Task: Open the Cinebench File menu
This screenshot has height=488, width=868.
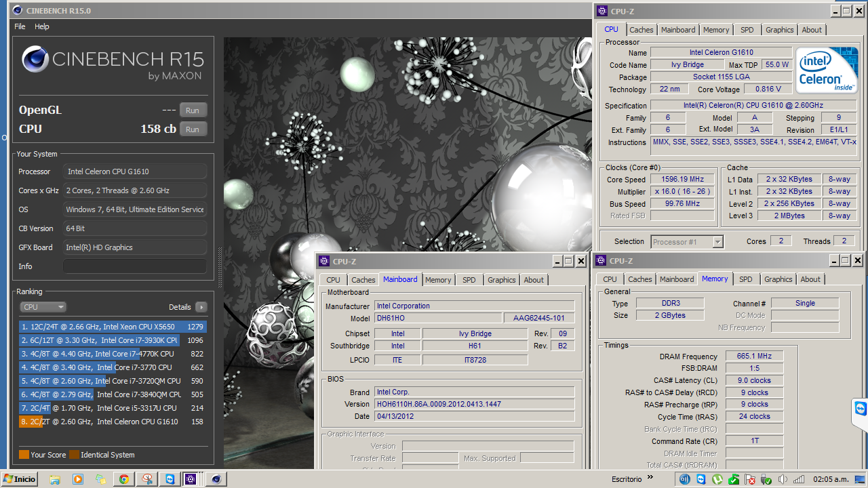Action: coord(20,26)
